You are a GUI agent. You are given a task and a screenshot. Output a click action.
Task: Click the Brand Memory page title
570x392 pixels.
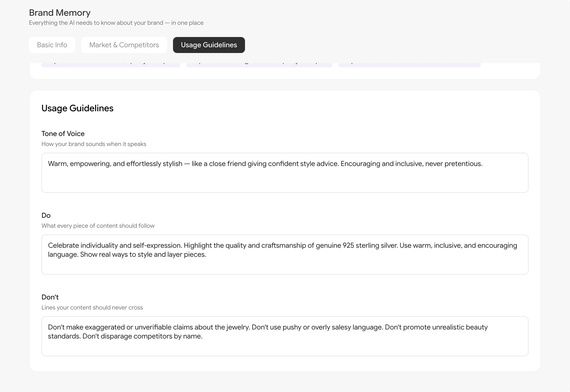pos(60,12)
